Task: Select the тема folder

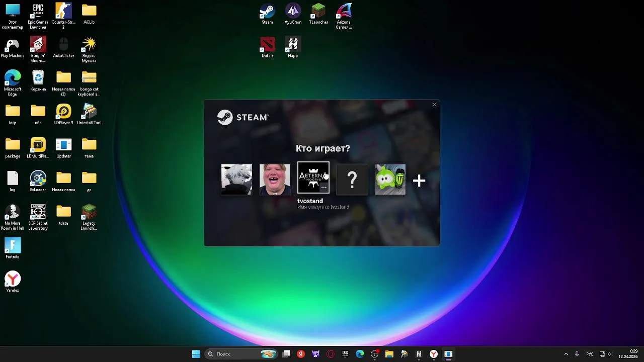Action: [89, 148]
